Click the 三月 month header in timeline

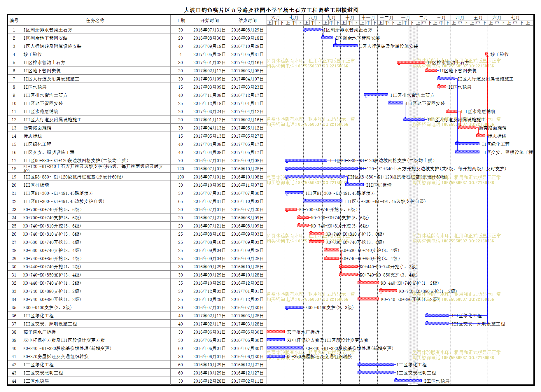[441, 17]
